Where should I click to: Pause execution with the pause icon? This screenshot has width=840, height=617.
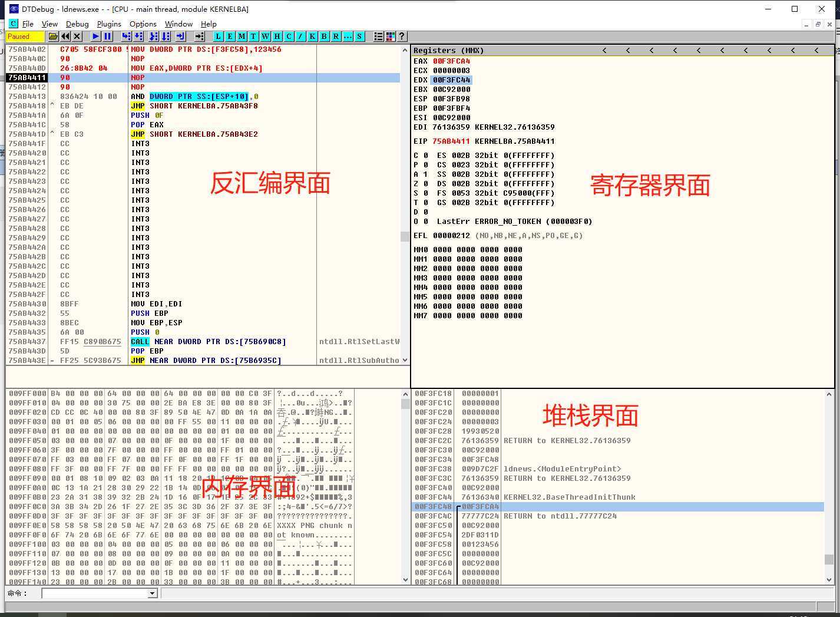[107, 37]
